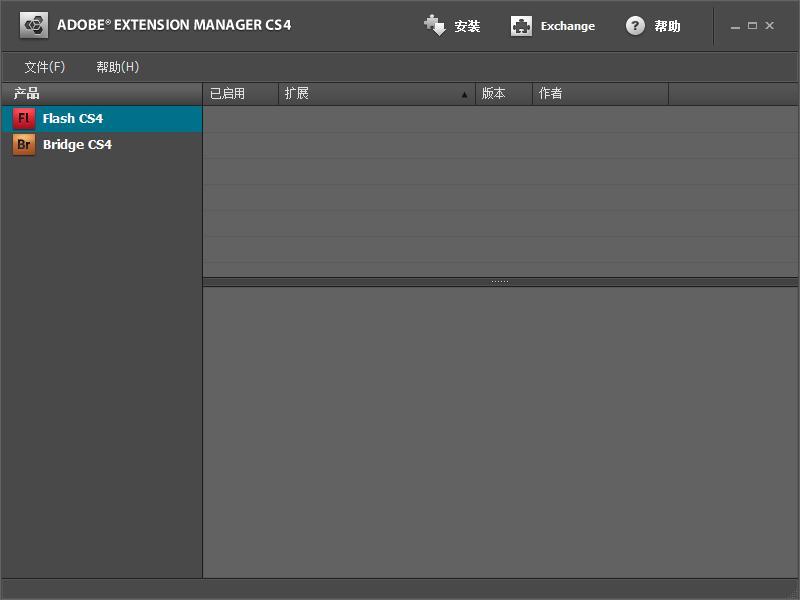Minimize the Extension Manager window

coord(736,26)
